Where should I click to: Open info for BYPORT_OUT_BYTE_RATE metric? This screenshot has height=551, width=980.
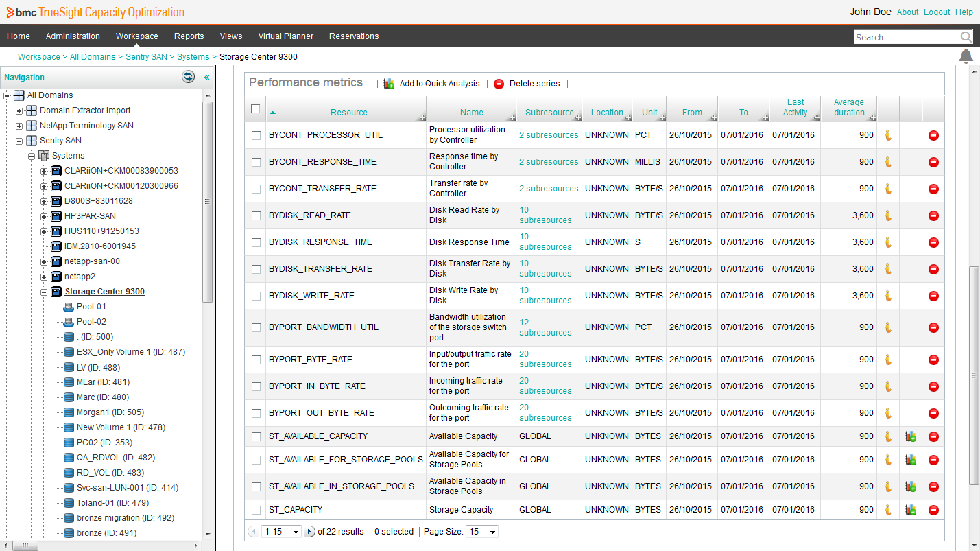coord(887,413)
